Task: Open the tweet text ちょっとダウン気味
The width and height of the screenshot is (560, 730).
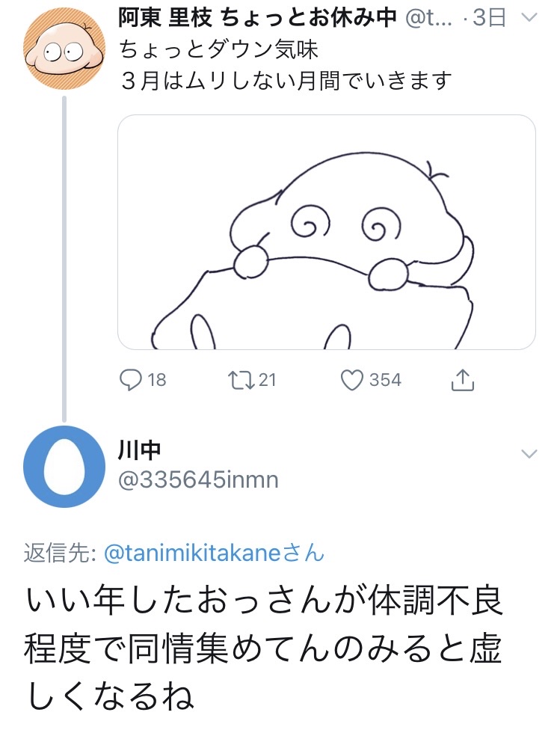Action: [x=219, y=50]
